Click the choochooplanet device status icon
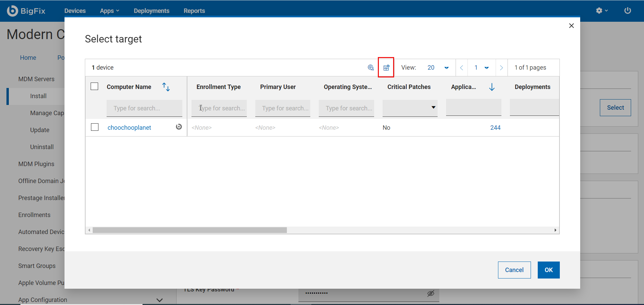This screenshot has height=305, width=644. click(x=179, y=127)
